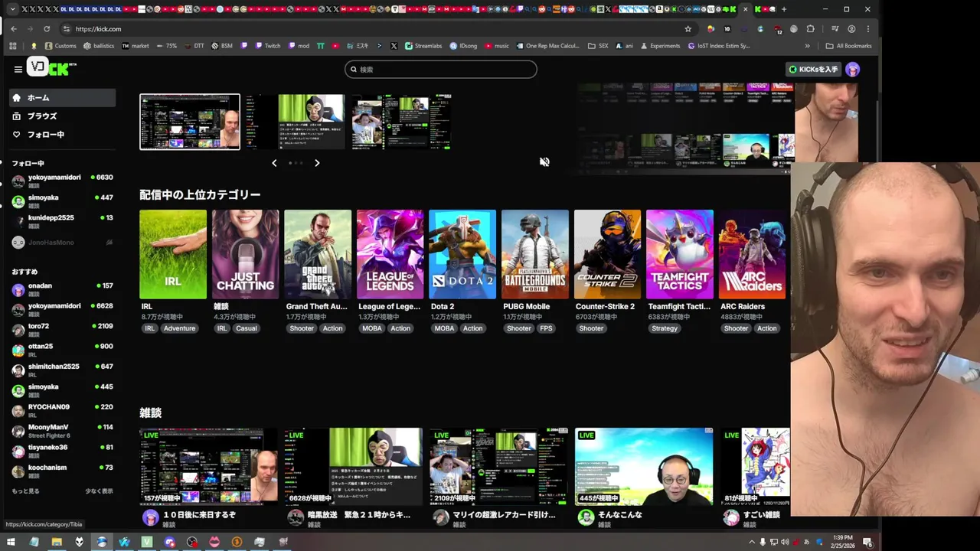Open a new browser tab
This screenshot has height=551, width=980.
[x=783, y=9]
